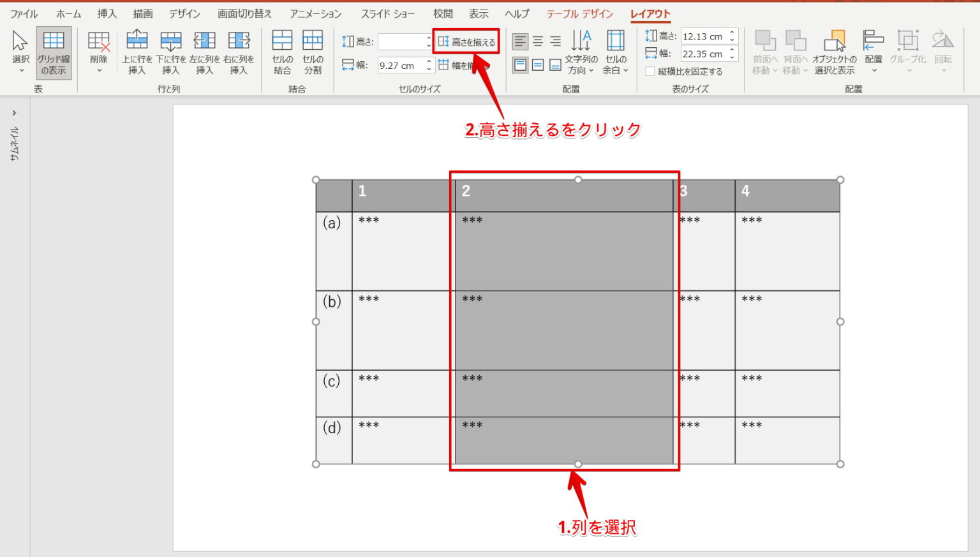Screen dimensions: 980x557
Task: Center cell text horizontally
Action: [538, 41]
